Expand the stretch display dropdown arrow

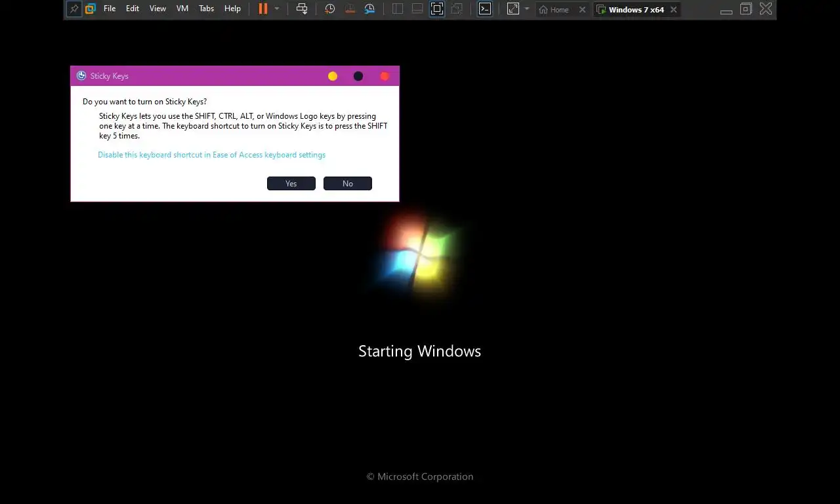pyautogui.click(x=526, y=9)
